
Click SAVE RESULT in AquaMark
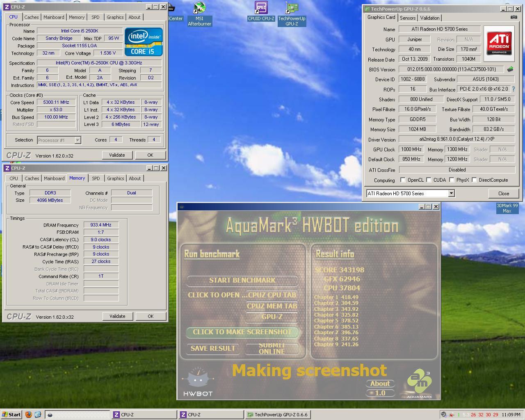[x=213, y=348]
